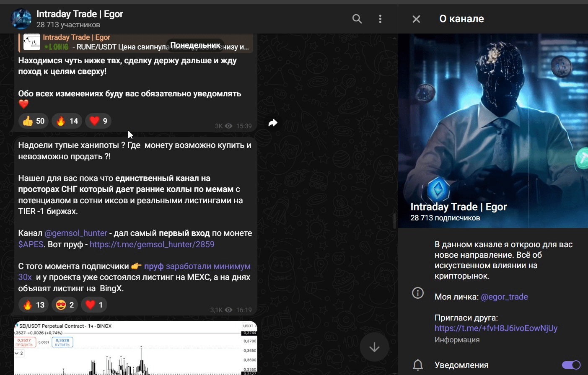The image size is (588, 375).
Task: Click the 28 713 подписчиков label
Action: (x=445, y=218)
